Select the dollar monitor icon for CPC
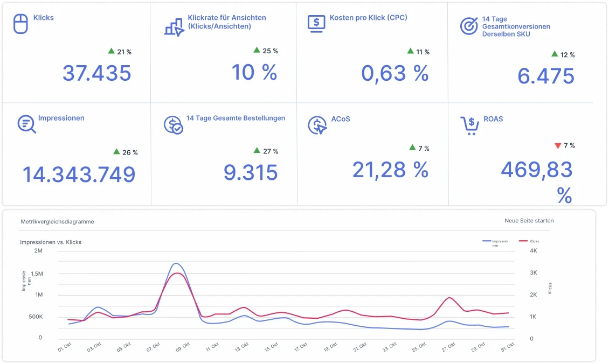Image resolution: width=609 pixels, height=364 pixels. coord(316,23)
